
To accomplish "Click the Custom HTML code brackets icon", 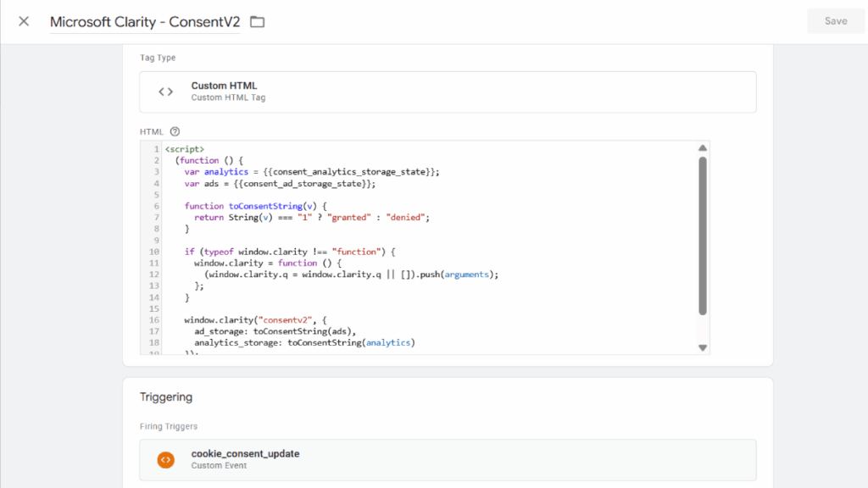I will click(x=166, y=91).
